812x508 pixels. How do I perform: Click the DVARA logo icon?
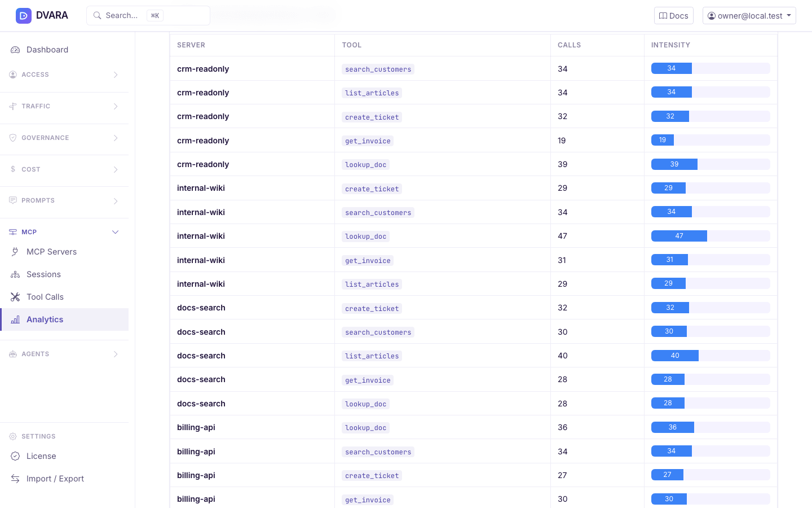(x=24, y=16)
